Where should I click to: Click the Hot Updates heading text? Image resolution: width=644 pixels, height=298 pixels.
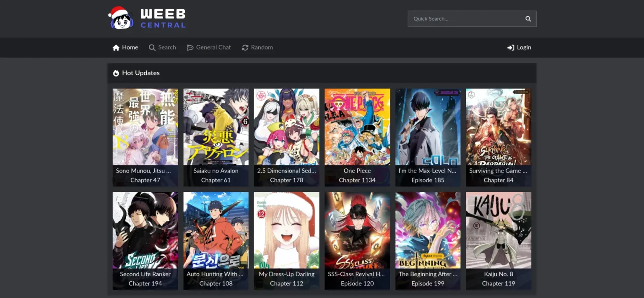pyautogui.click(x=141, y=73)
